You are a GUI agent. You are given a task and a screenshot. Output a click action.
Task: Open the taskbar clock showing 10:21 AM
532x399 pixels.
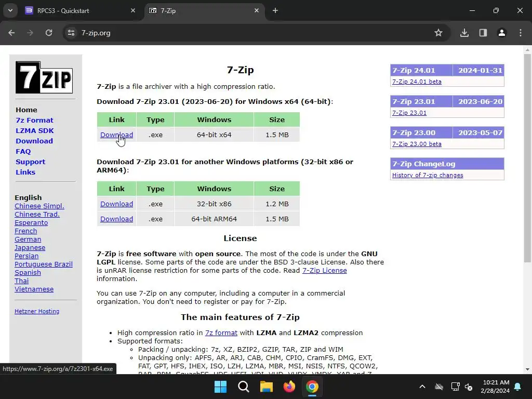point(495,387)
